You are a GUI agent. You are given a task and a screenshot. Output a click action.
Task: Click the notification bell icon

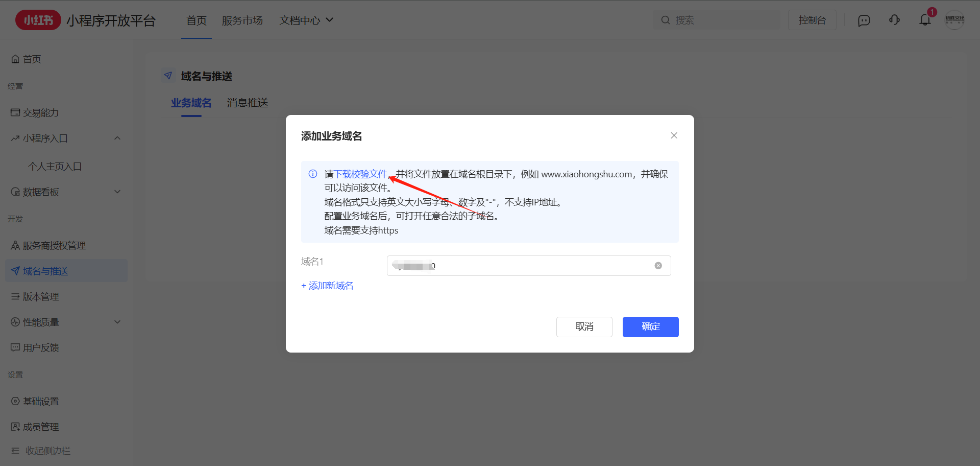[x=925, y=20]
